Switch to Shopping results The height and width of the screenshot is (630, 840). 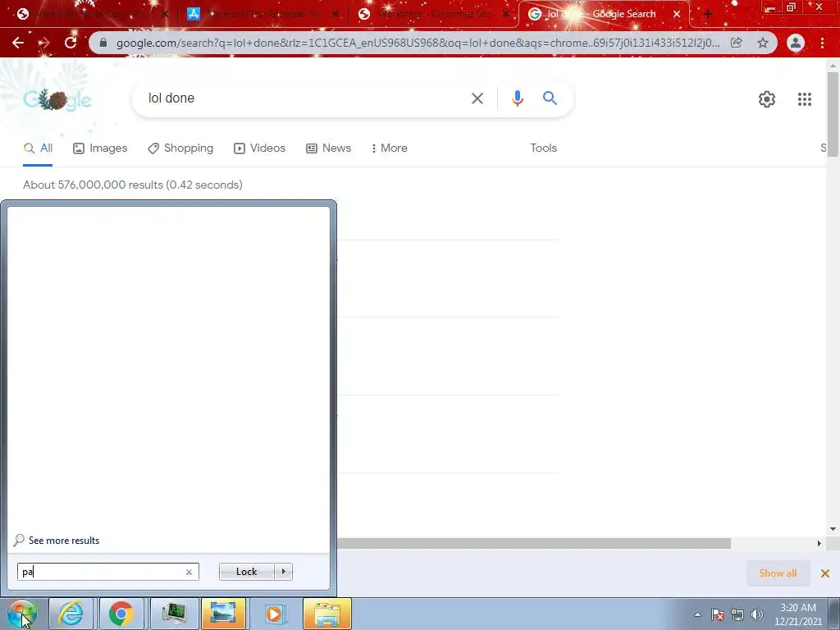pyautogui.click(x=180, y=148)
